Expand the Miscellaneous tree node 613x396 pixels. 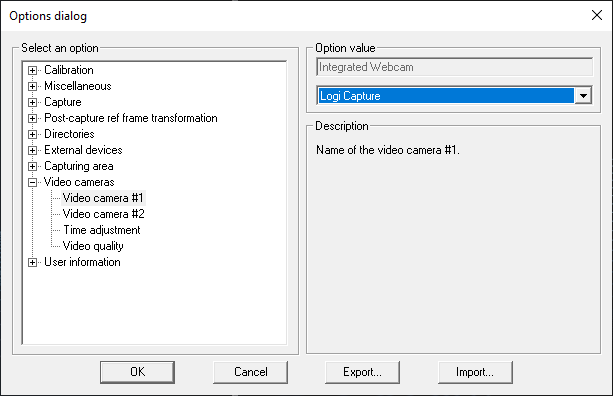(32, 86)
